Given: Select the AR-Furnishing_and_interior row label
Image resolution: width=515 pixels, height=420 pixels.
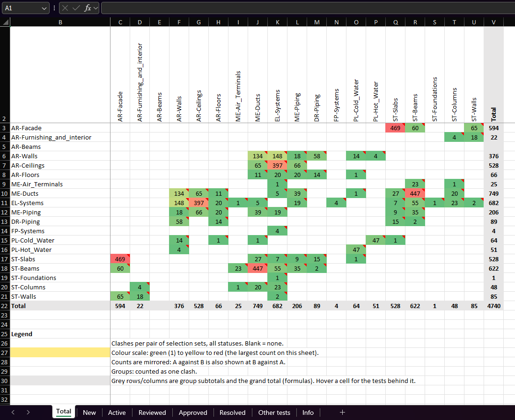Looking at the screenshot, I should [60, 137].
